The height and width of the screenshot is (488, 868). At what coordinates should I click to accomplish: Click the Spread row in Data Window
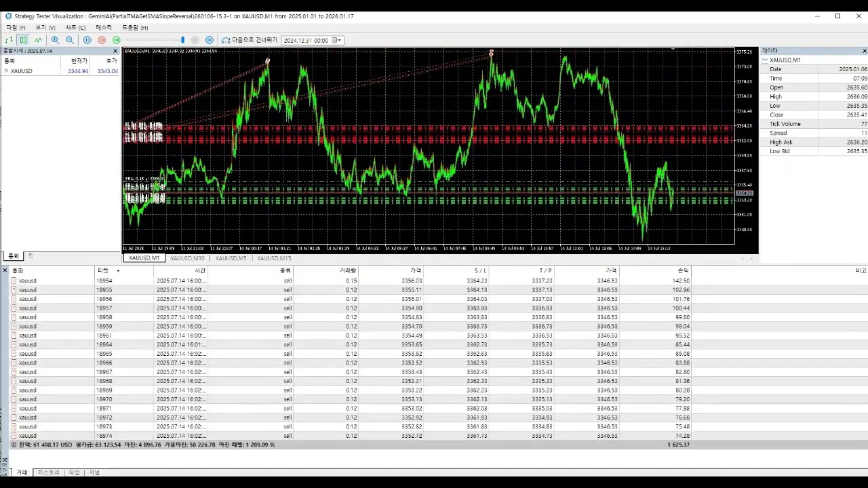coord(814,133)
